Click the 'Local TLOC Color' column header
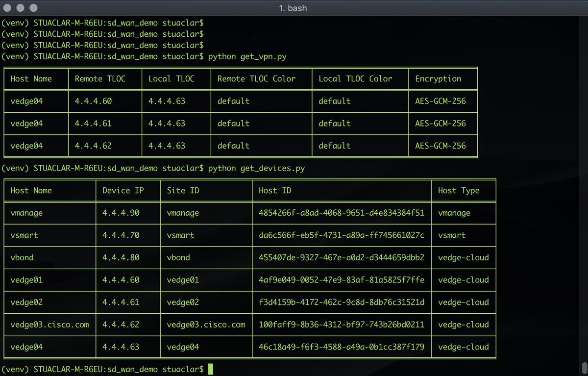The height and width of the screenshot is (376, 588). [355, 78]
